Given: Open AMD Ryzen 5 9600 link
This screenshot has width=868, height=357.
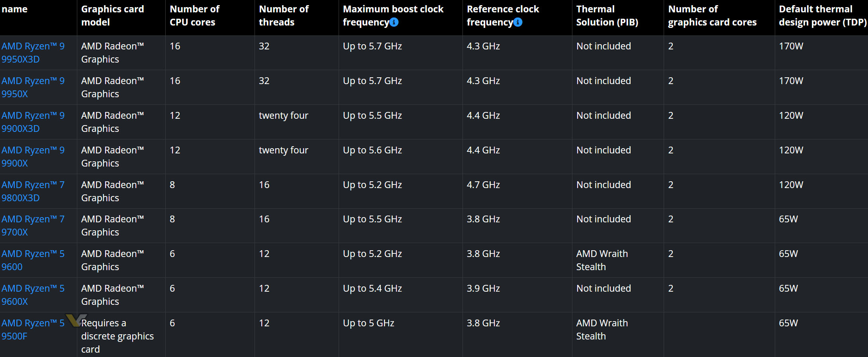Looking at the screenshot, I should tap(33, 260).
